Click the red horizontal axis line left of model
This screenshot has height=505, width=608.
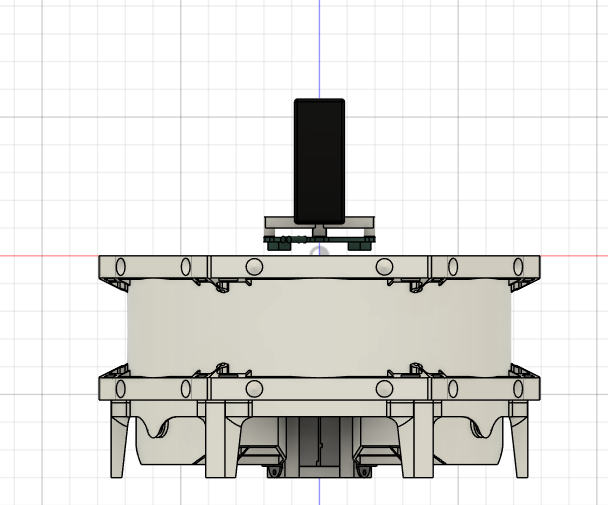[49, 256]
